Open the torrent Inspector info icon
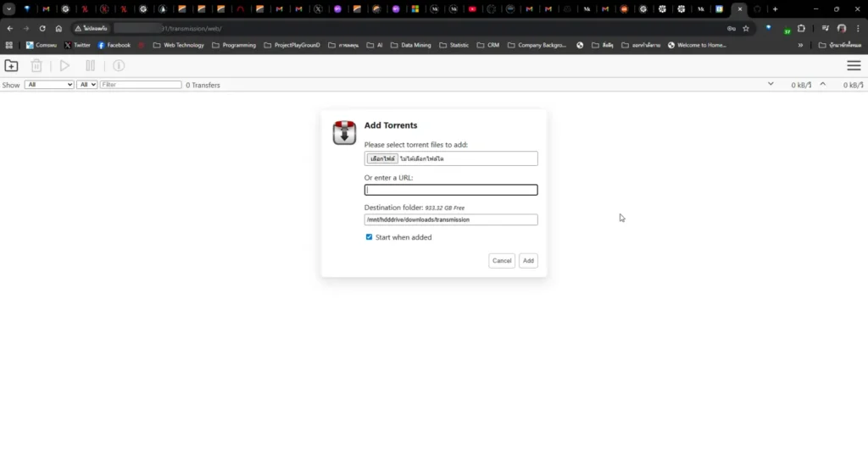 119,65
